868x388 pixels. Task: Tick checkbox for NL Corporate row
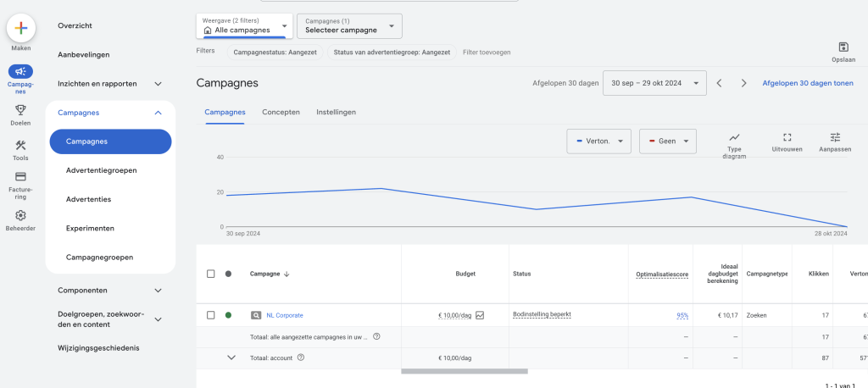point(210,315)
